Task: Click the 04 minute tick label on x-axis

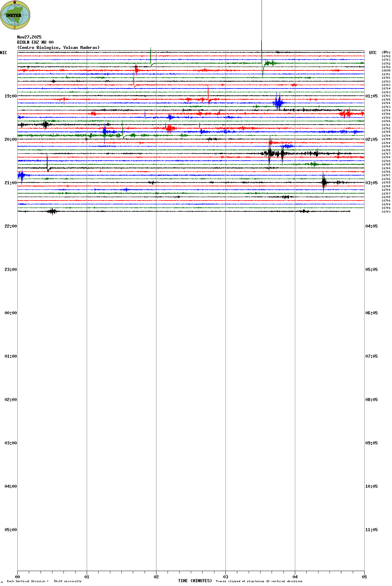Action: [x=295, y=577]
